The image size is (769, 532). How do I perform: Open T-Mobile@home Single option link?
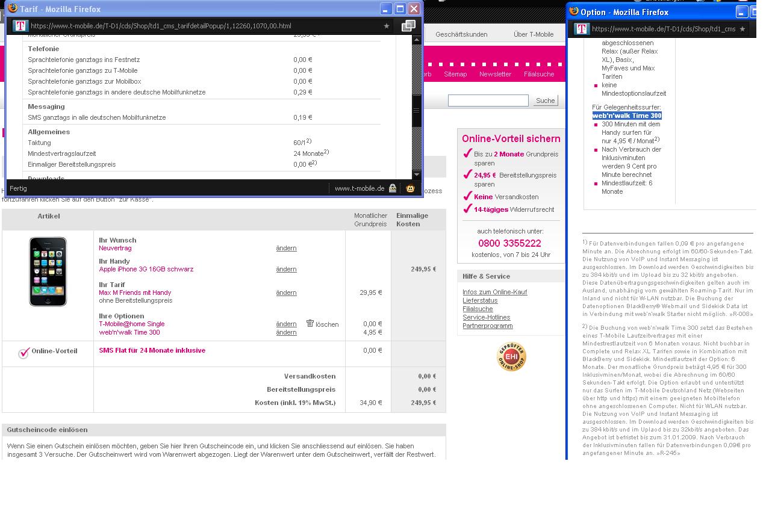131,324
